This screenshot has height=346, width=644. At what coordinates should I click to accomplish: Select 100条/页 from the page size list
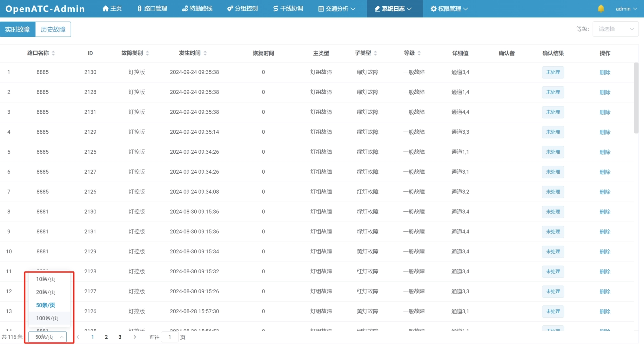click(47, 318)
